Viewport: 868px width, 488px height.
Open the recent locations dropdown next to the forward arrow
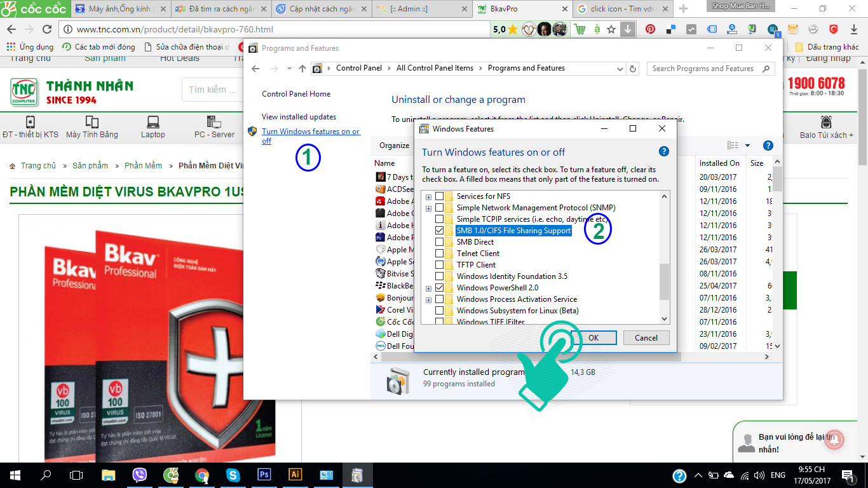click(x=290, y=69)
